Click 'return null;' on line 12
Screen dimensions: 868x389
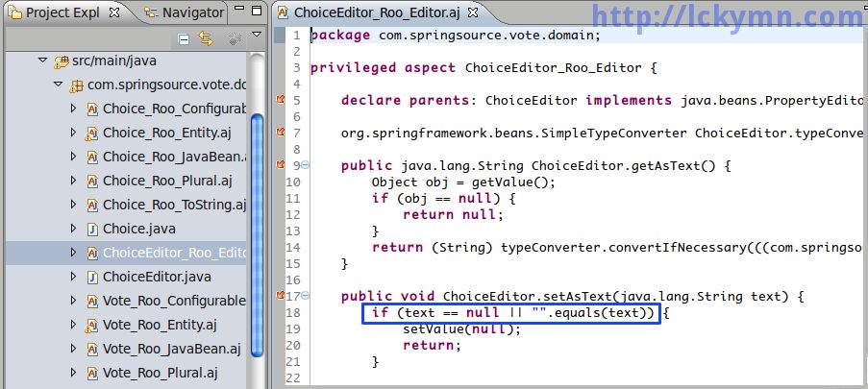(x=454, y=215)
